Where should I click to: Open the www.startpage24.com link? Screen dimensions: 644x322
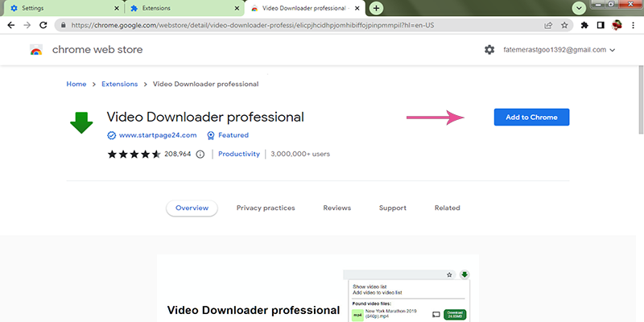coord(157,135)
